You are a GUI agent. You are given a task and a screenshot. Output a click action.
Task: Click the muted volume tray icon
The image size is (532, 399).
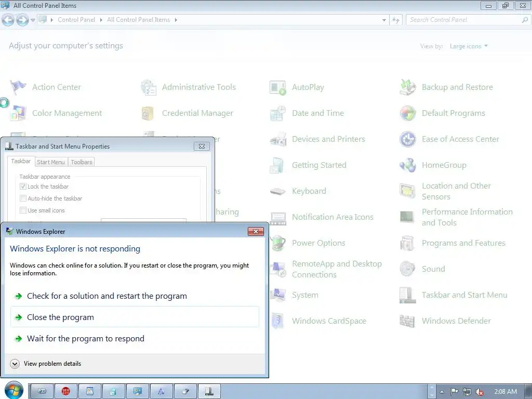pyautogui.click(x=479, y=392)
